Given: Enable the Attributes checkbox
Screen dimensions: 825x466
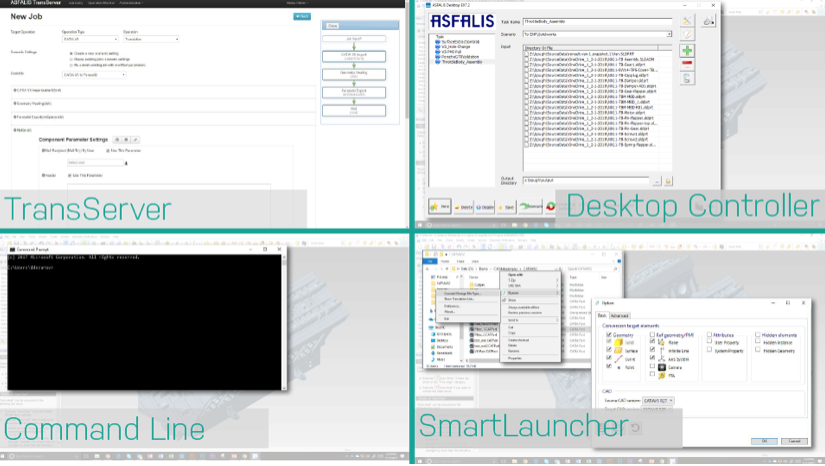Looking at the screenshot, I should point(709,335).
